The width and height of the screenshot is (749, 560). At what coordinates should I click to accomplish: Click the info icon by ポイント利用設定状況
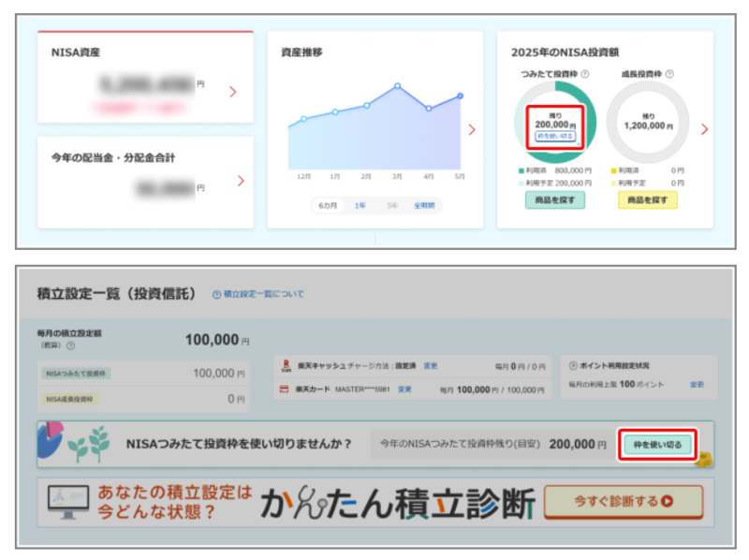pyautogui.click(x=572, y=365)
